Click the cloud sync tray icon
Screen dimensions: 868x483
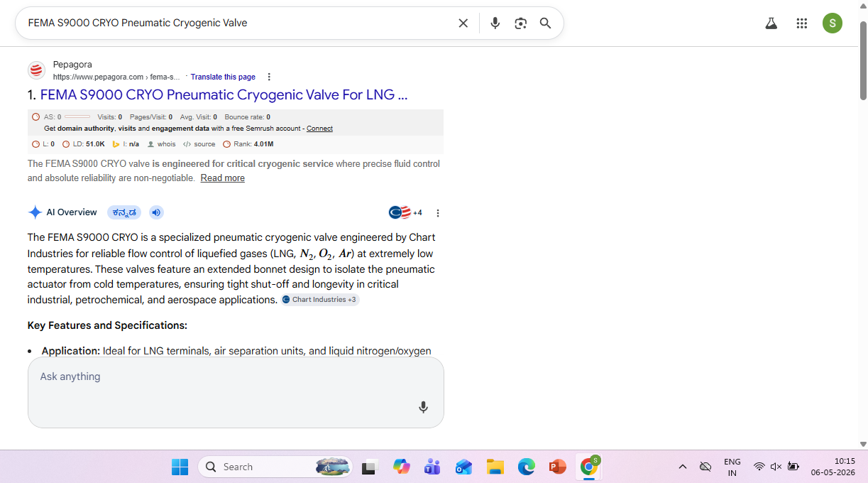[705, 467]
